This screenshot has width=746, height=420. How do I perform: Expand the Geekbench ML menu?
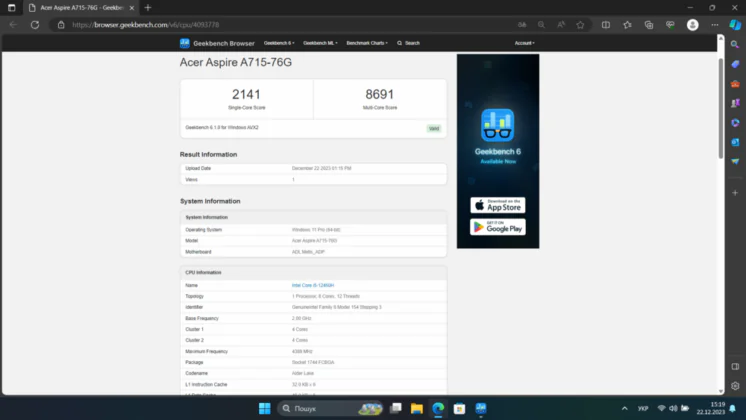coord(320,43)
